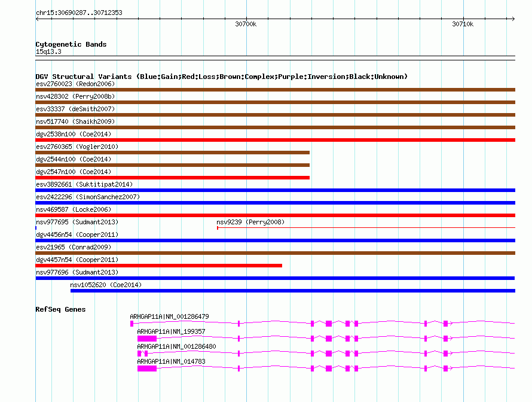Click ARHGAP11A|NM_014783 transcript label

pyautogui.click(x=171, y=361)
